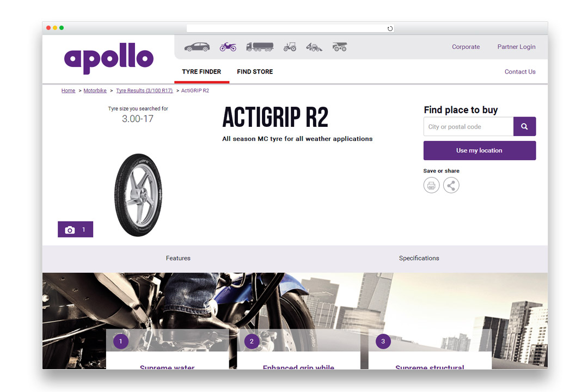The height and width of the screenshot is (392, 588).
Task: Open the TYRE FINDER tab
Action: click(202, 72)
